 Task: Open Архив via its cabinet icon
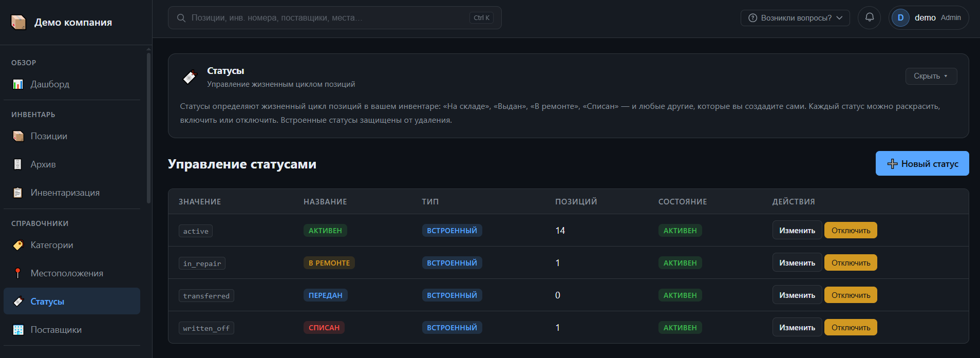point(18,164)
